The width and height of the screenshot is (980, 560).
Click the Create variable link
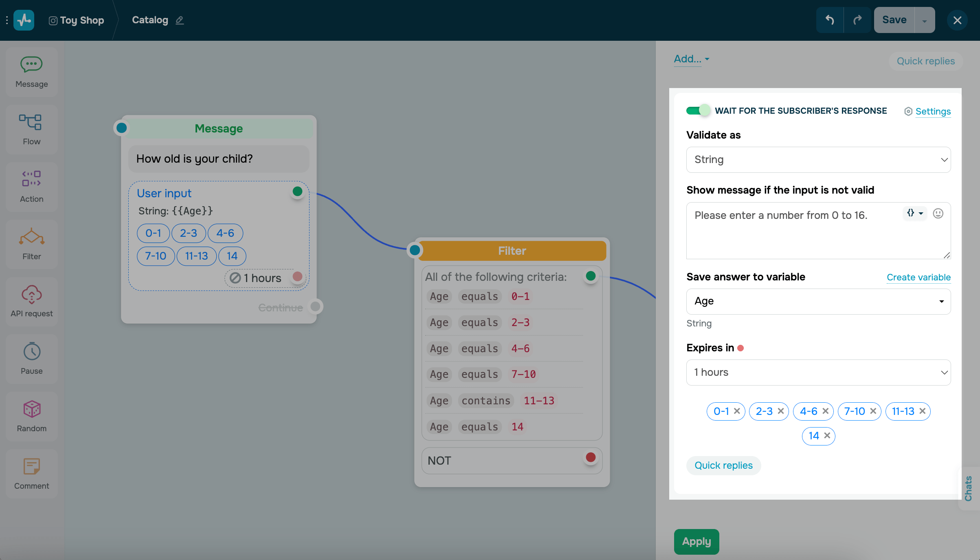click(x=918, y=277)
